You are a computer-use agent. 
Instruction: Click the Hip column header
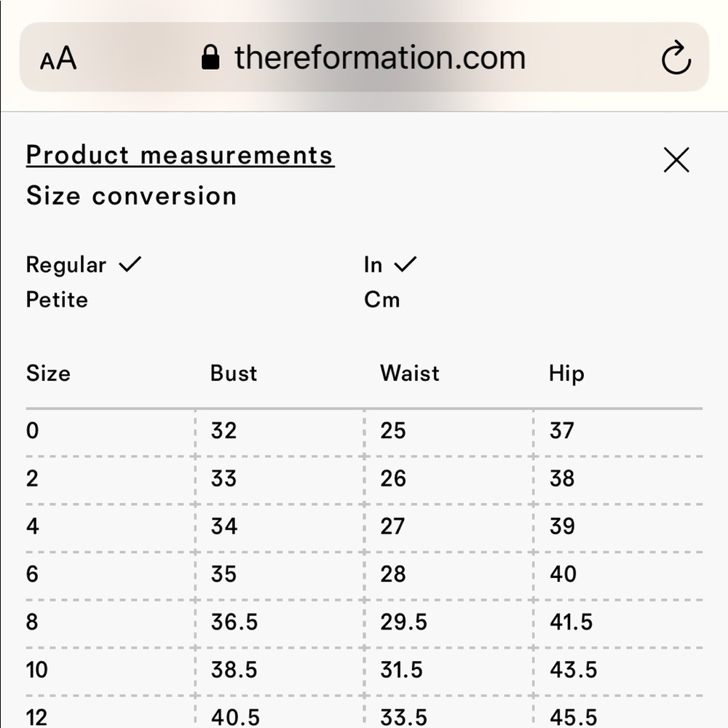566,373
